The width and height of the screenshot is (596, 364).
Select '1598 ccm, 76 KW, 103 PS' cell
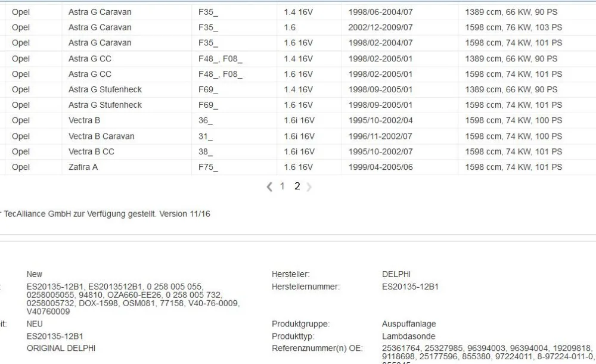click(514, 28)
